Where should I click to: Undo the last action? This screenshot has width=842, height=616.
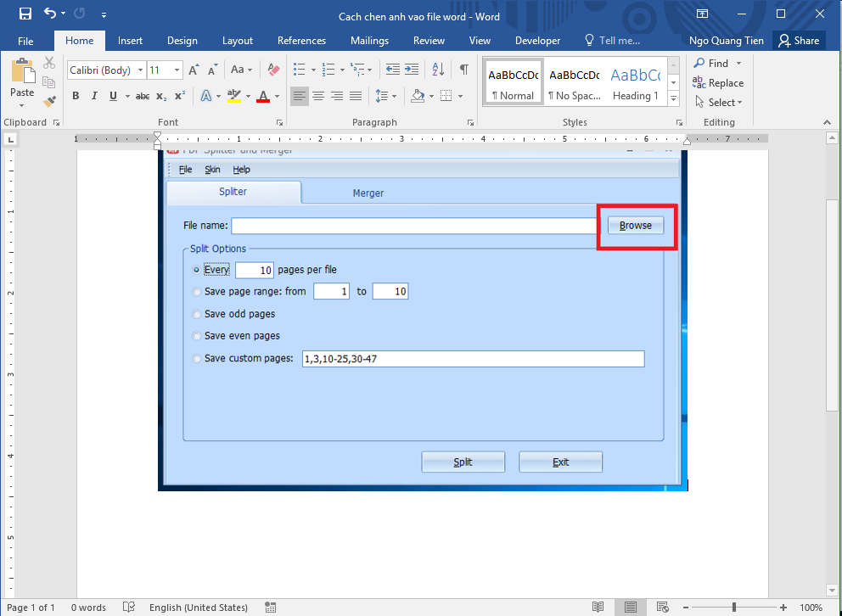(50, 14)
